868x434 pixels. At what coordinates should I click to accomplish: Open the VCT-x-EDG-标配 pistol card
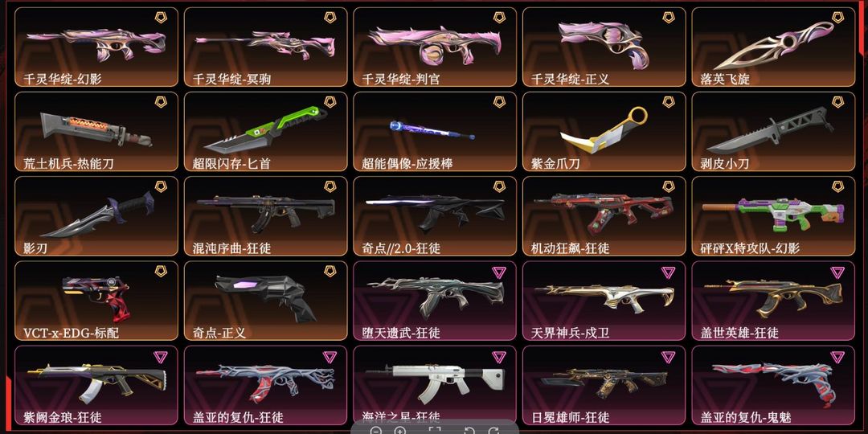(96, 301)
